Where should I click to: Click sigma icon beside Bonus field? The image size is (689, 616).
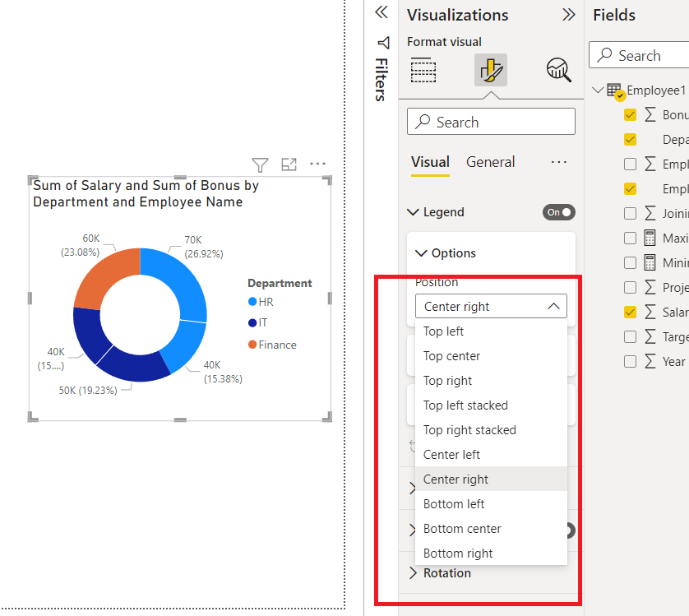[x=650, y=115]
